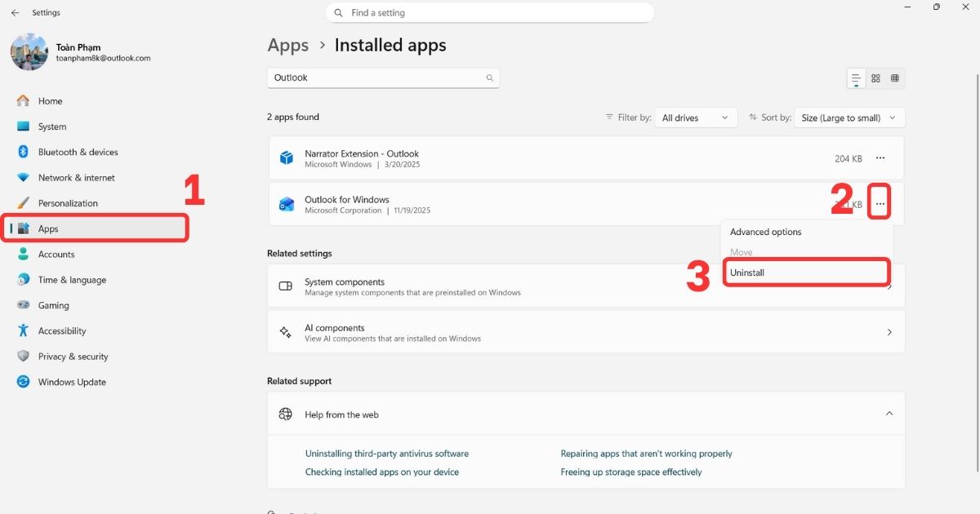
Task: Click the search magnifier in the Outlook box
Action: point(490,78)
